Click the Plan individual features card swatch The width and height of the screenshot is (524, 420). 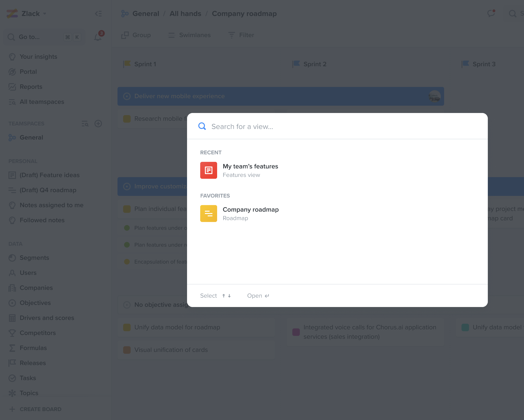127,209
